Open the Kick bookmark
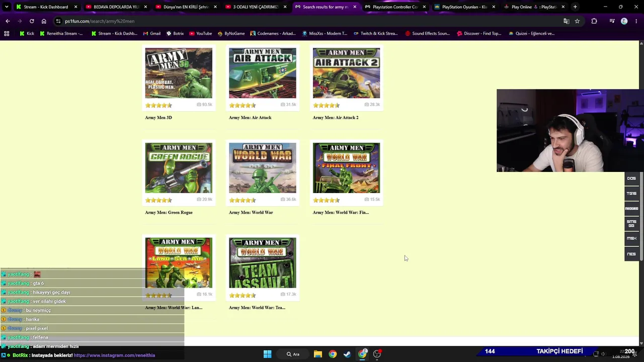644x362 pixels. (x=27, y=34)
